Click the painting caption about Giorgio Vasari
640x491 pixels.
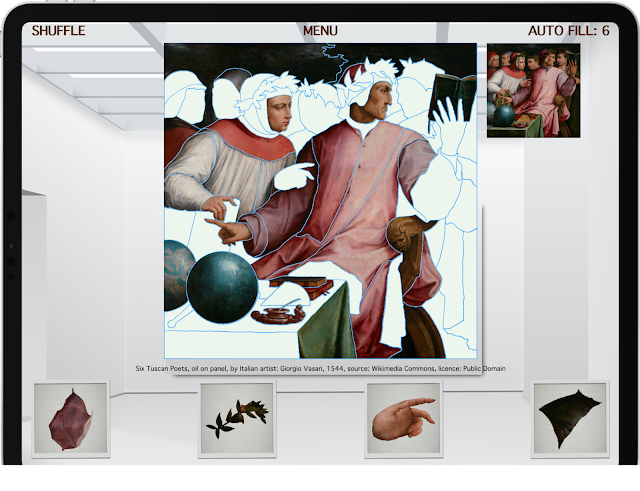(x=320, y=368)
